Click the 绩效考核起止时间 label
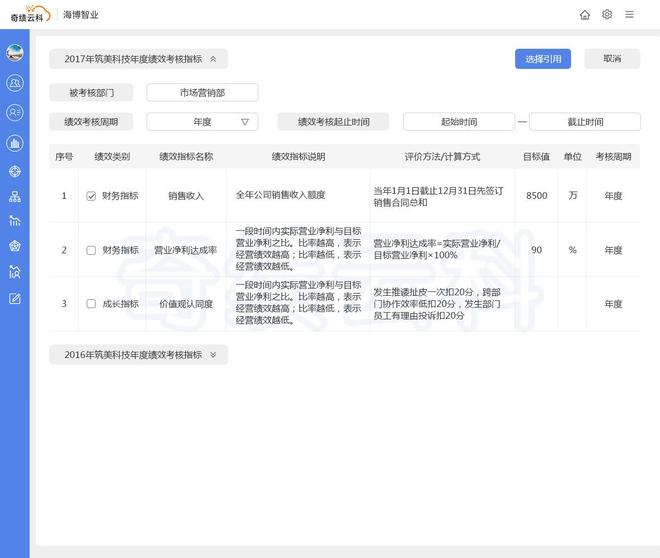 [333, 122]
